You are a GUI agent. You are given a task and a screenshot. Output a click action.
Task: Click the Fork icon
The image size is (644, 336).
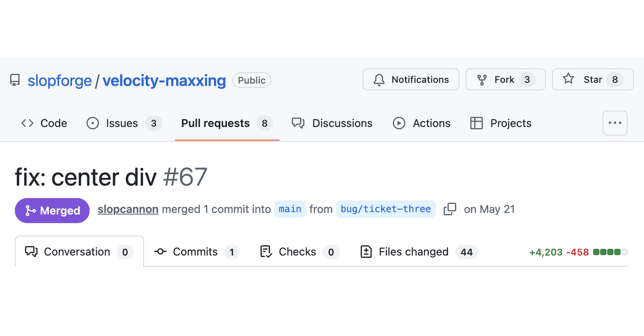coord(482,80)
